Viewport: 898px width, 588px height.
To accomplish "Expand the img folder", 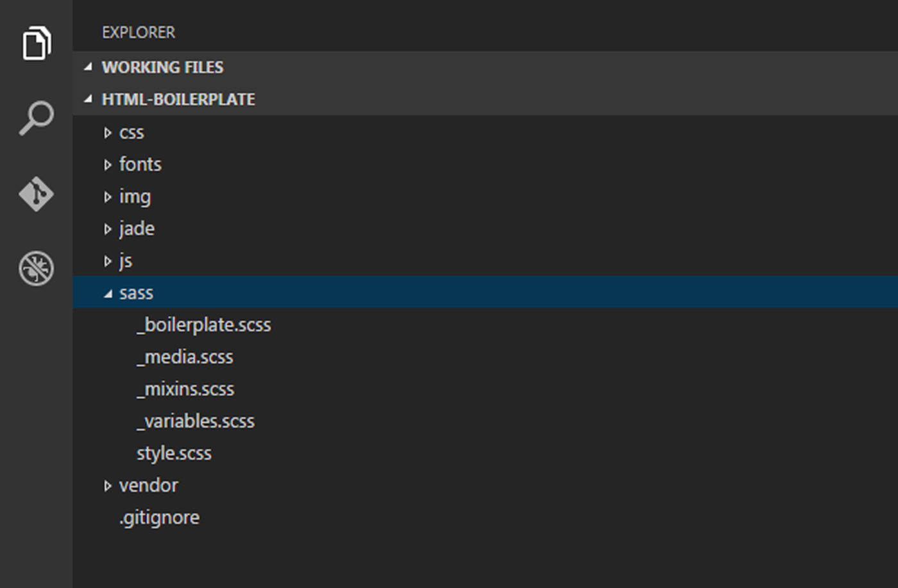I will click(135, 196).
